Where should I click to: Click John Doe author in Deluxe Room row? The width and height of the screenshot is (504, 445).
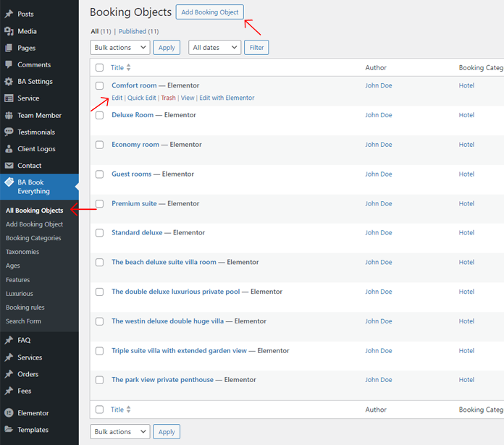(x=379, y=115)
